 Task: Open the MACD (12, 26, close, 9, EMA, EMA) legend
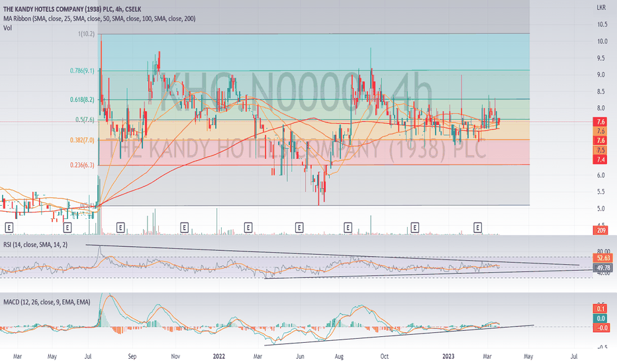tap(47, 302)
